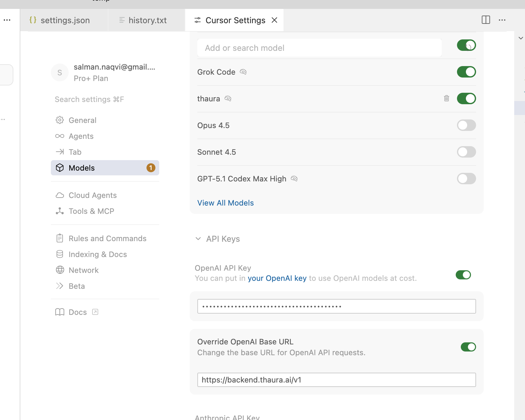The image size is (525, 420).
Task: Open Docs external link in sidebar
Action: [78, 312]
